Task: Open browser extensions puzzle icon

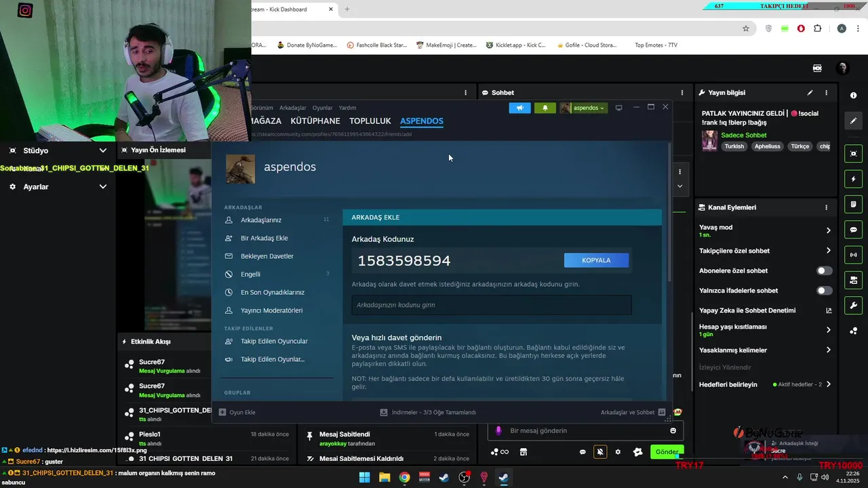Action: (x=817, y=28)
